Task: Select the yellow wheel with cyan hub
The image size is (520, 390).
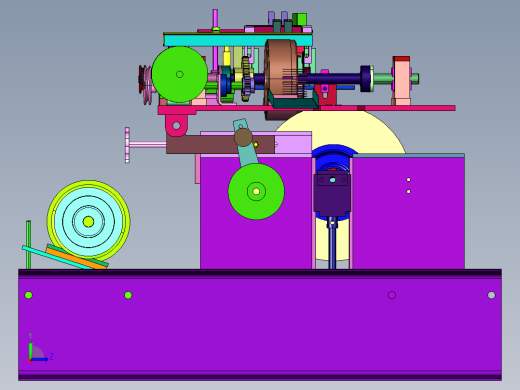Action: (x=88, y=222)
